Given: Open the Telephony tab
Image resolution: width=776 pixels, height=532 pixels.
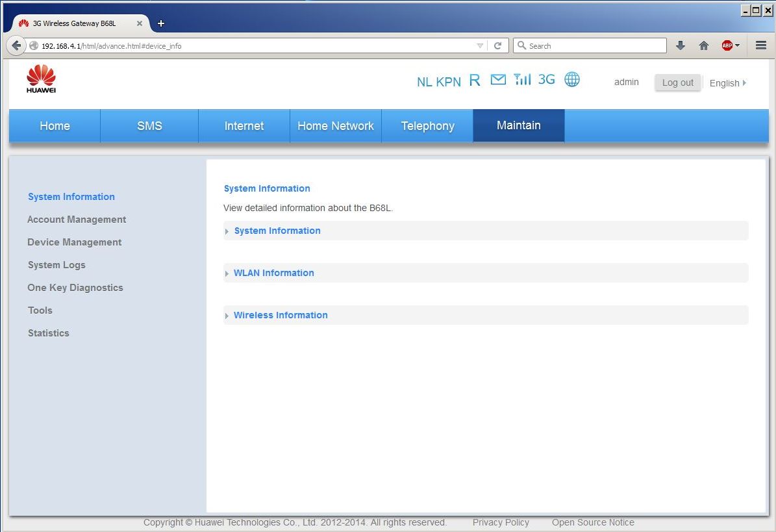Looking at the screenshot, I should 427,126.
